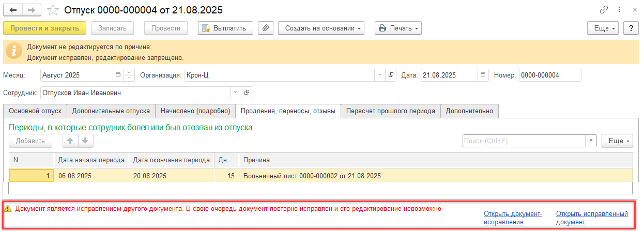Click the Дата field 21.08.2025
Image resolution: width=644 pixels, height=231 pixels.
pos(449,75)
